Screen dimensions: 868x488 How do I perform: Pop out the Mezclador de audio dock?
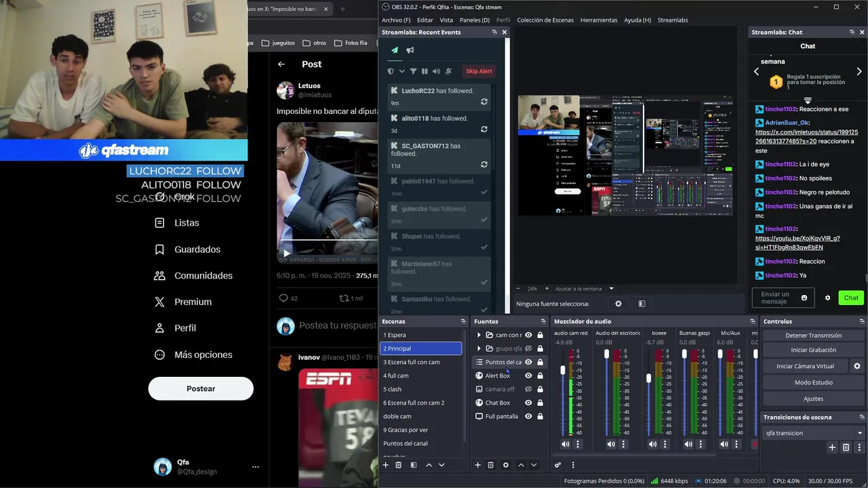click(752, 321)
